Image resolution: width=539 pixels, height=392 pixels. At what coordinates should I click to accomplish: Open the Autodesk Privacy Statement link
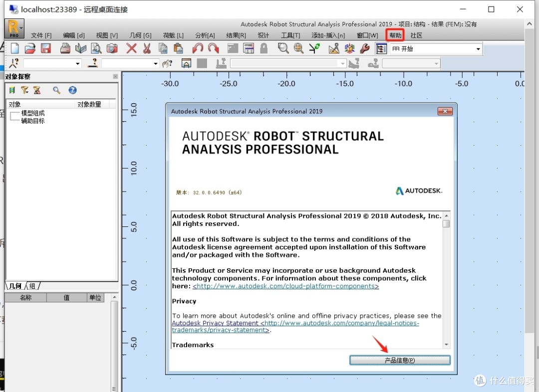pyautogui.click(x=295, y=326)
